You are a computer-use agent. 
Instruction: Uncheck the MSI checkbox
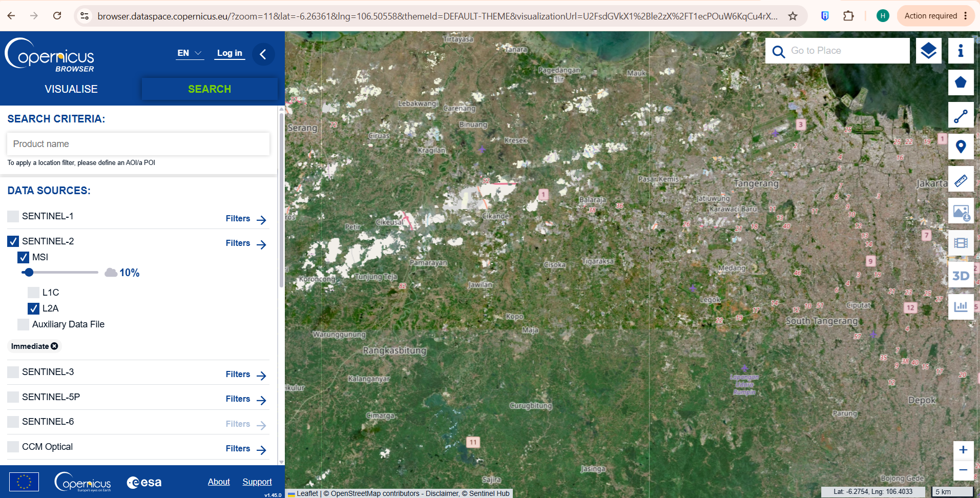click(x=24, y=257)
